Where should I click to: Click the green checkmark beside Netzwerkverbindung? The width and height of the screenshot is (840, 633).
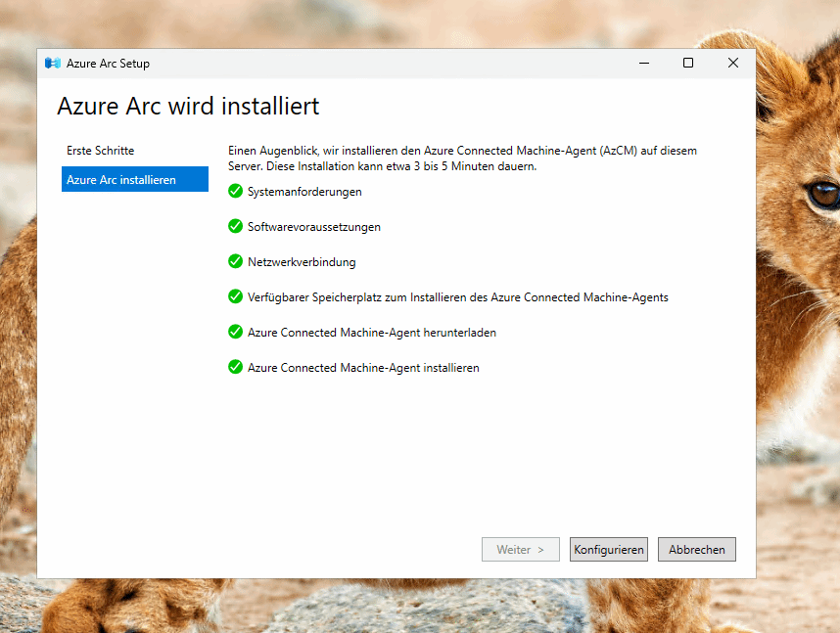[x=235, y=261]
